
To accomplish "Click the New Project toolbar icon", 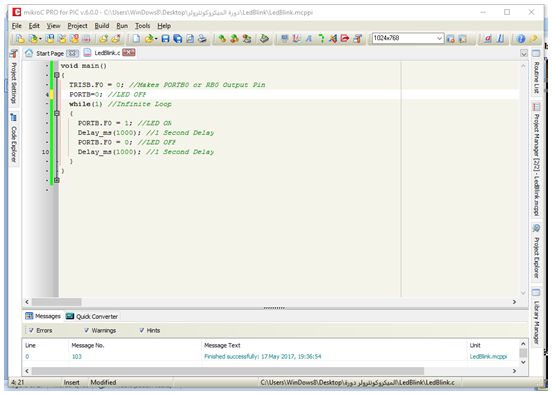I will (20, 38).
